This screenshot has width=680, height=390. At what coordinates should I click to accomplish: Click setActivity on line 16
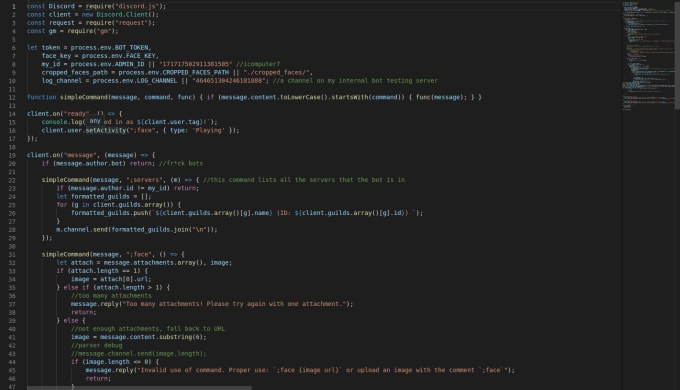[x=105, y=130]
